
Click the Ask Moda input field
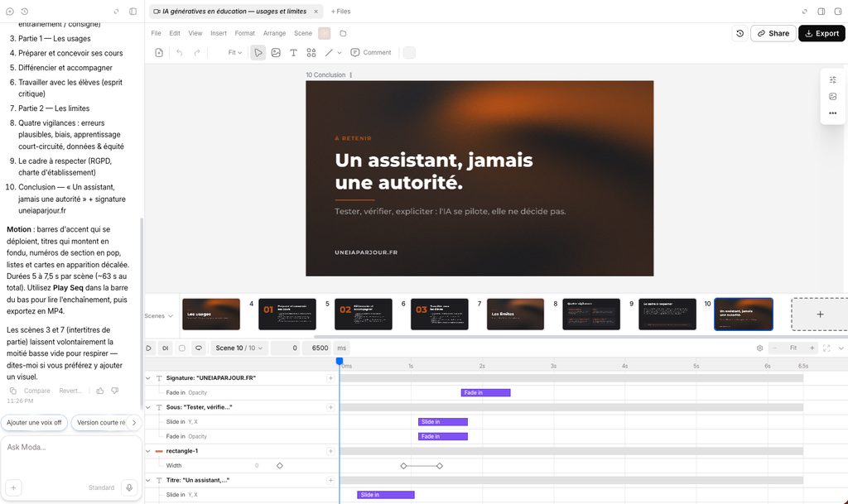click(x=71, y=447)
